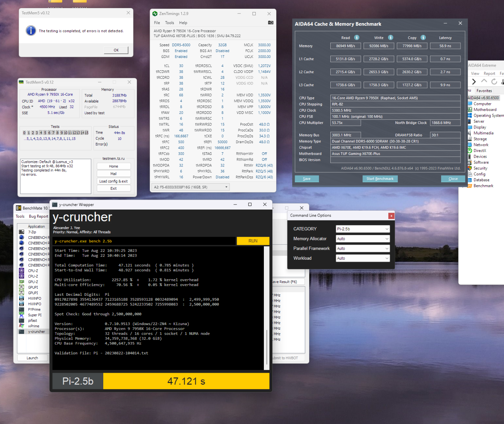This screenshot has width=504, height=424.
Task: Select Benchmark in AIDA64 Extreme tree
Action: click(483, 186)
